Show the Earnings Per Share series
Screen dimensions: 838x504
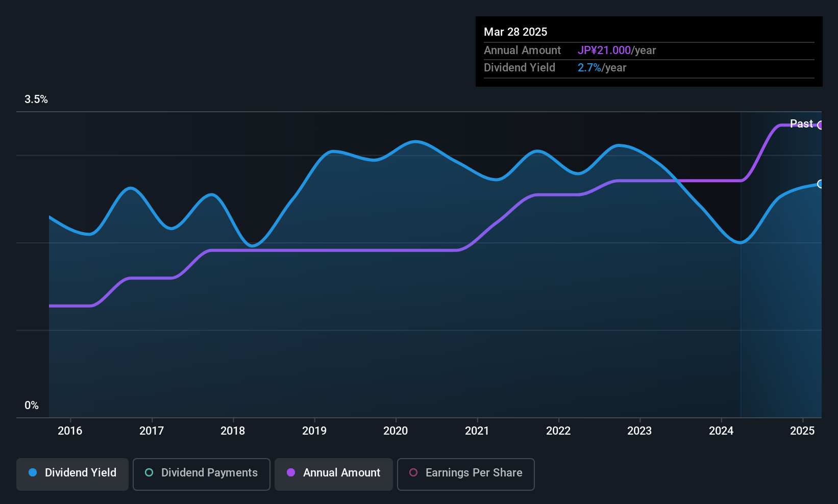click(x=474, y=473)
